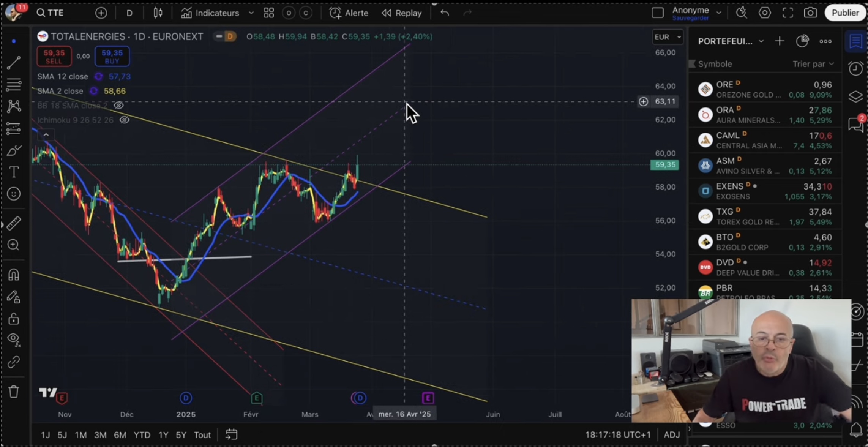Undo the last chart action
This screenshot has width=868, height=447.
[445, 13]
